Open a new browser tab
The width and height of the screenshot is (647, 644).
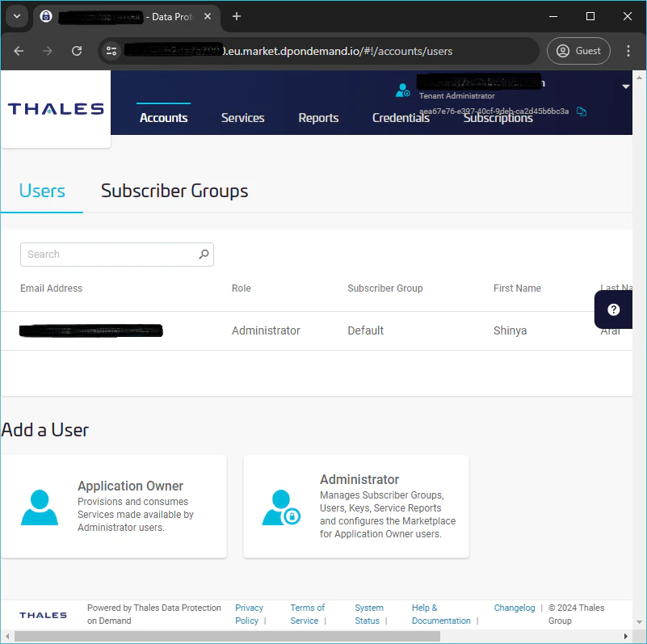pyautogui.click(x=237, y=16)
